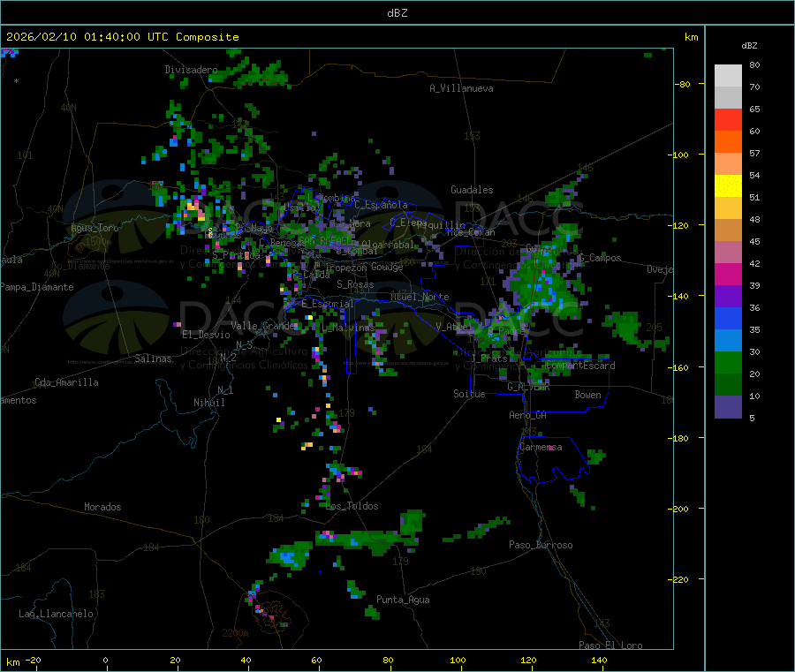795x672 pixels.
Task: Click the Cda_Amarilla map label
Action: (66, 382)
